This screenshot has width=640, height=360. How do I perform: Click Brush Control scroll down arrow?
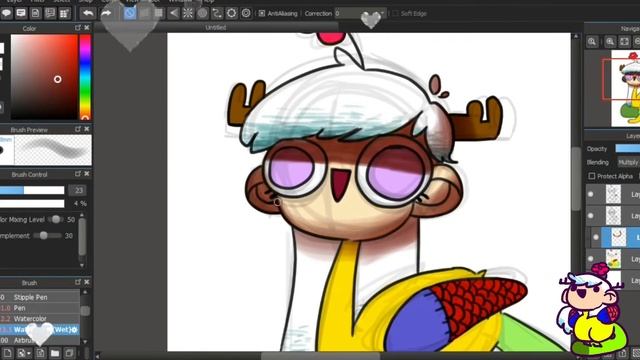tap(82, 265)
